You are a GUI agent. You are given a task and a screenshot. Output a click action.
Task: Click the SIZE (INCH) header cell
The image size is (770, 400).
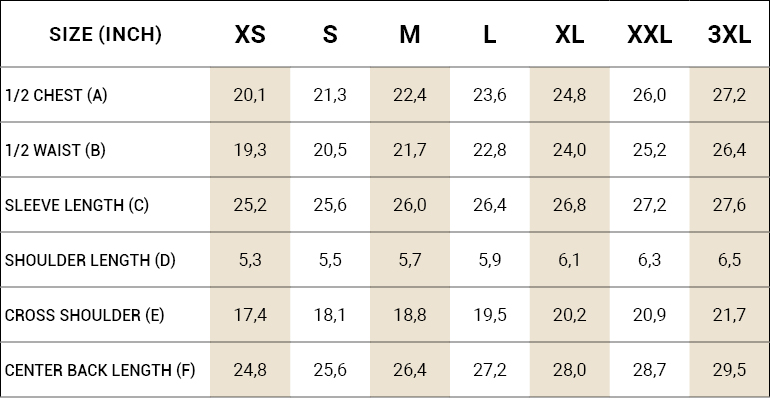105,35
